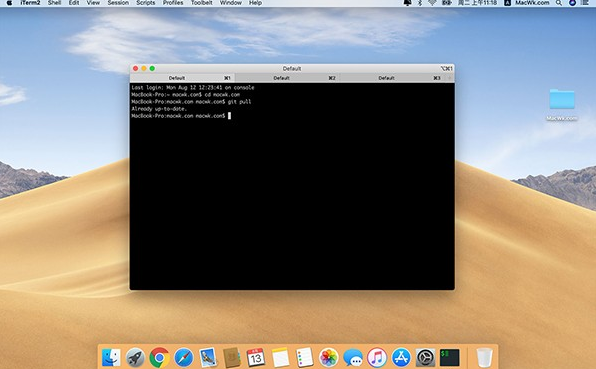Close the iTerm2 window with red button
596x369 pixels.
(x=135, y=68)
